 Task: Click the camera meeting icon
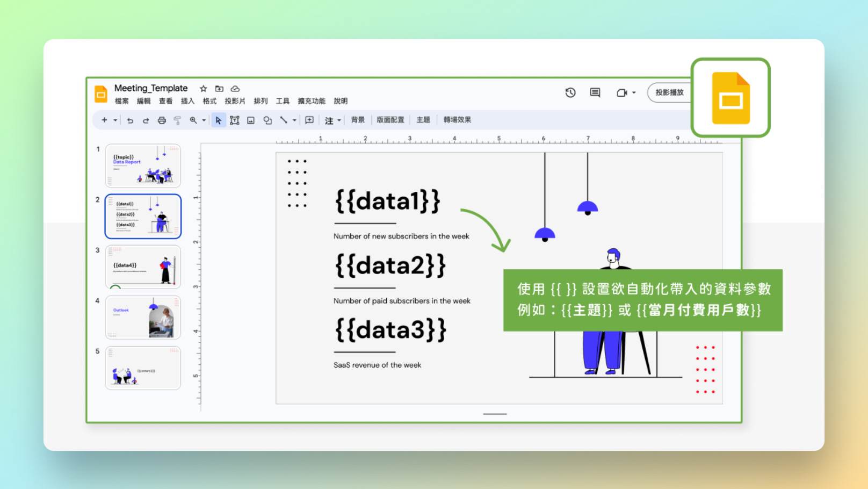point(621,93)
